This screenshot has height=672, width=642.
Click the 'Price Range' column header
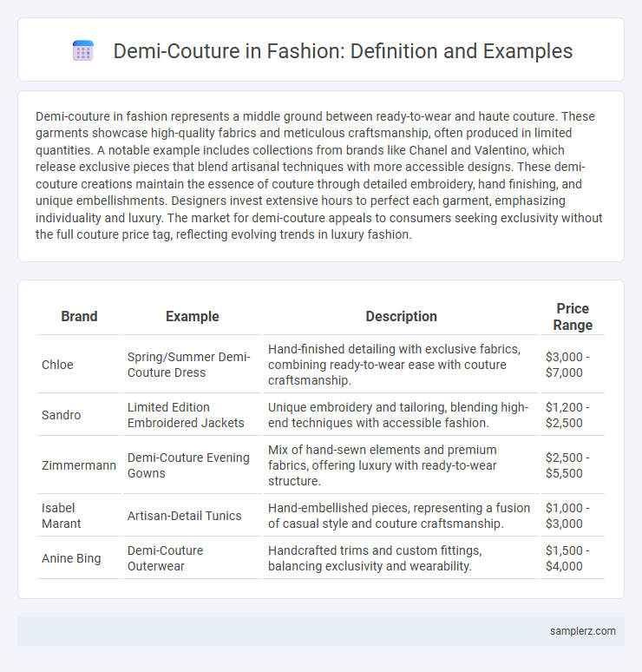pyautogui.click(x=573, y=317)
